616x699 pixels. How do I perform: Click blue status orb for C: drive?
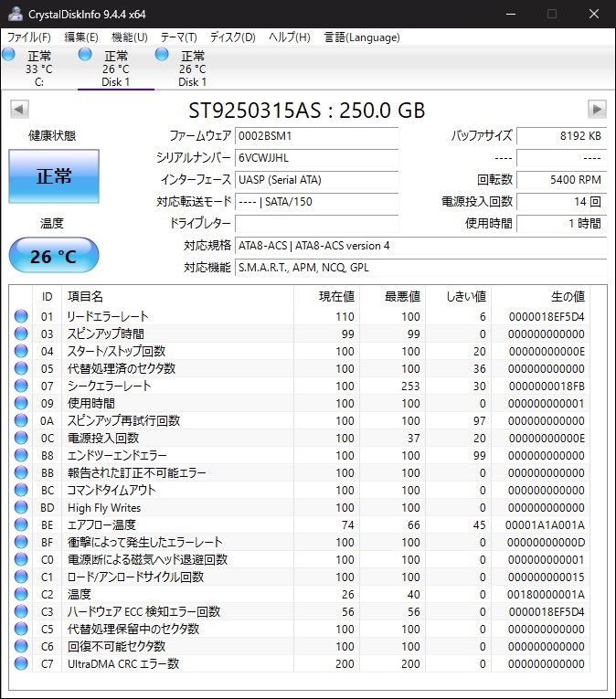click(x=8, y=55)
